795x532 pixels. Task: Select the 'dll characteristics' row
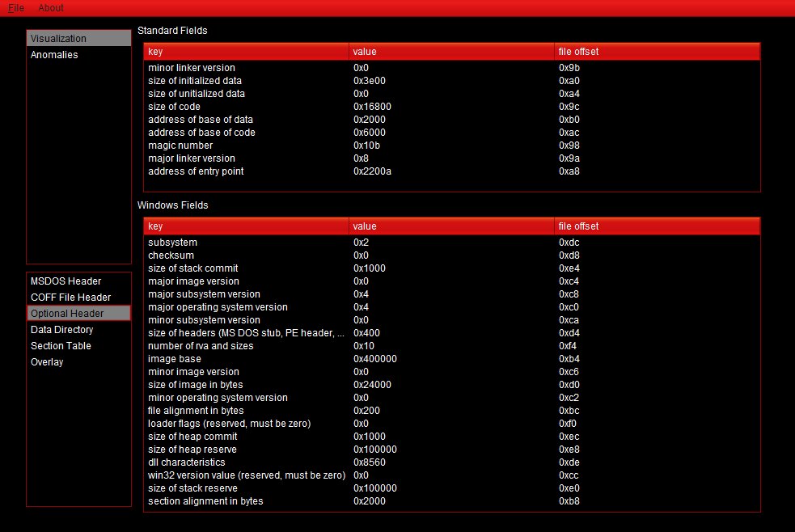452,462
